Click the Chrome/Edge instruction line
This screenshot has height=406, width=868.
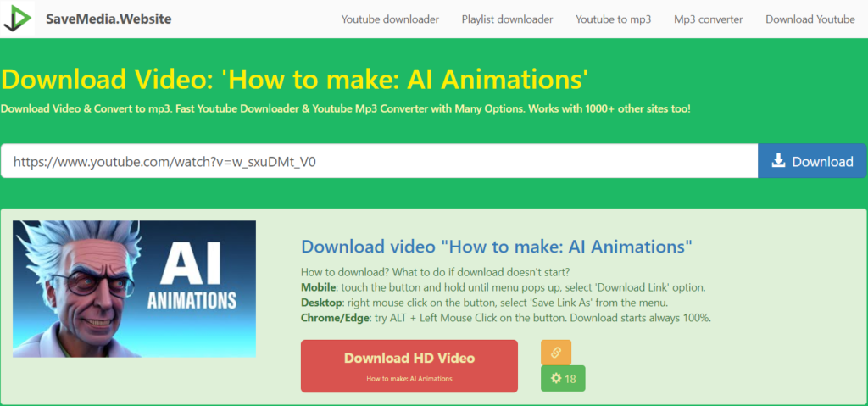click(x=506, y=318)
